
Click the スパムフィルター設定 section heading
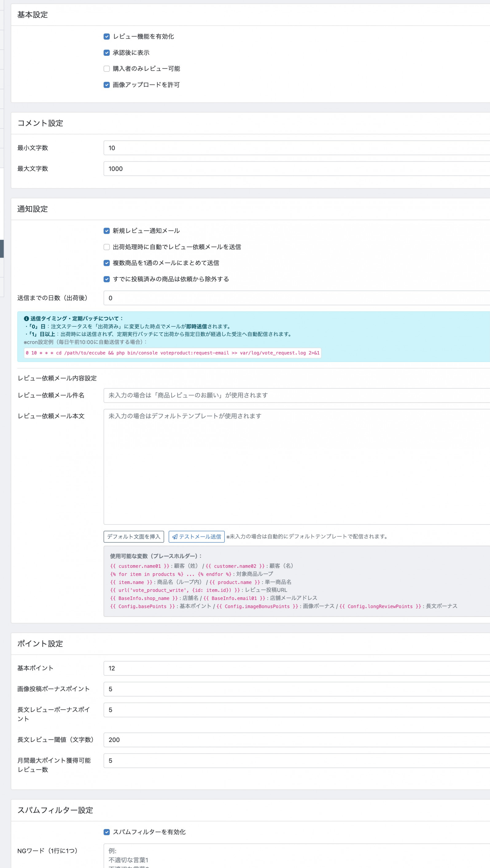click(55, 810)
